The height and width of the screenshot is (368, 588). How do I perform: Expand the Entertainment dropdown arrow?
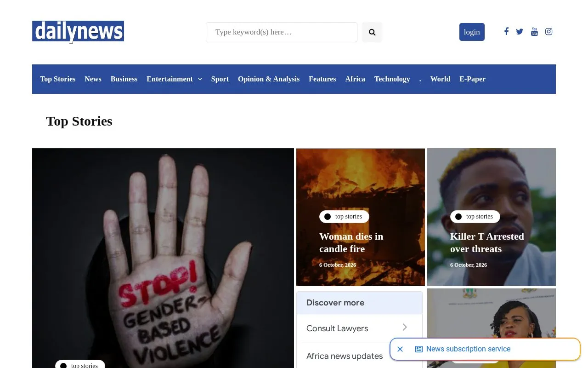(200, 79)
